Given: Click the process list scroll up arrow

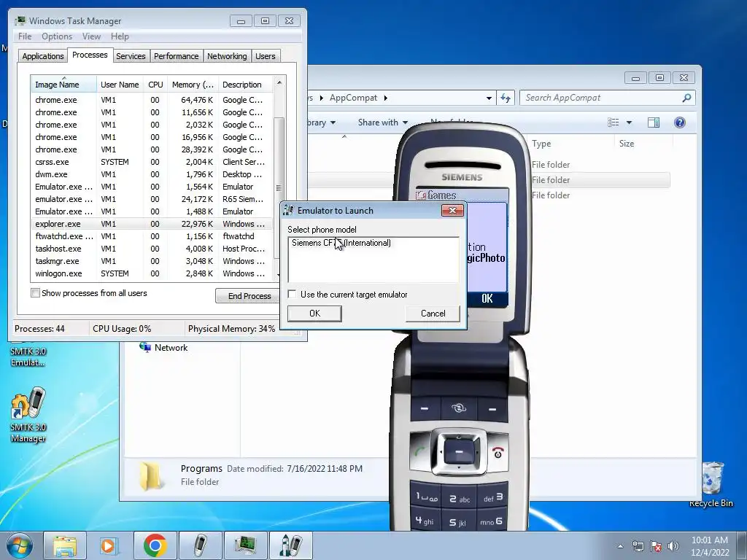Looking at the screenshot, I should coord(279,82).
